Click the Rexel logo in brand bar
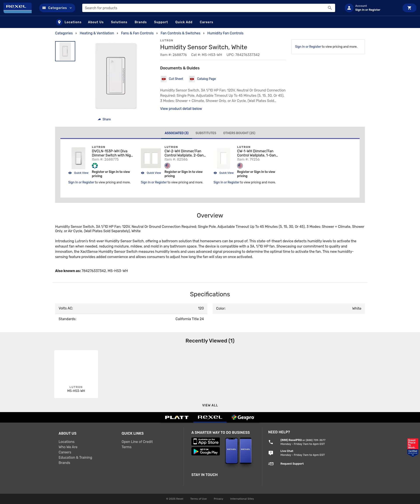This screenshot has width=420, height=504. [x=210, y=417]
